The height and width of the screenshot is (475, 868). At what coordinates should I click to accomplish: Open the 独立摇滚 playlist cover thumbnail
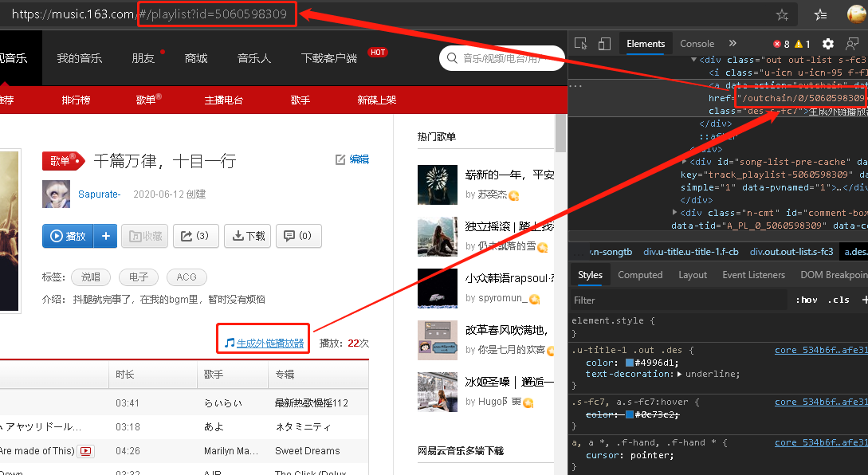click(x=438, y=237)
